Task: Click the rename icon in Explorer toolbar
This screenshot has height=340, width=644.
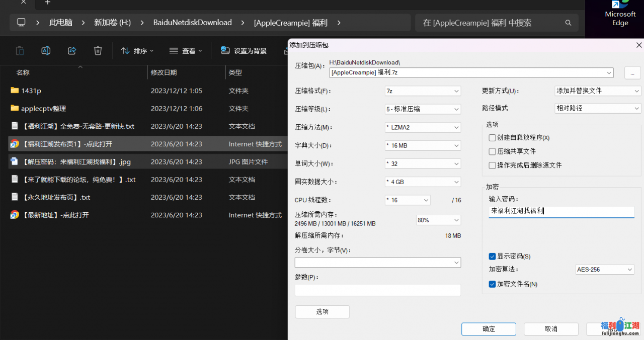Action: (46, 51)
